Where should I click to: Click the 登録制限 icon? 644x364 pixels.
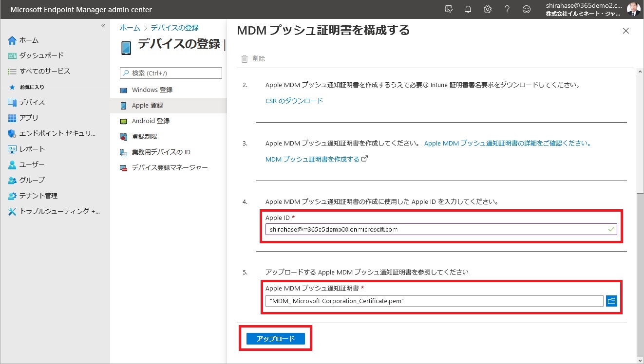[x=123, y=137]
